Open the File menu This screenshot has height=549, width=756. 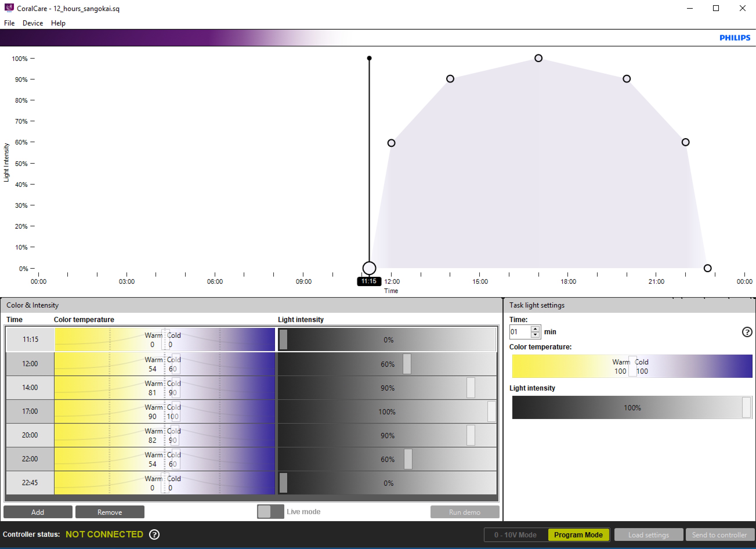tap(9, 23)
